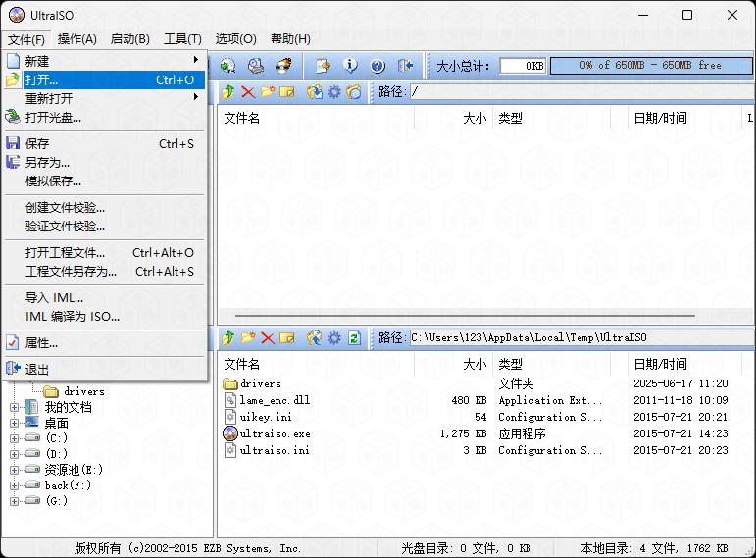Expand the 我的文档 tree node
This screenshot has width=756, height=558.
click(x=15, y=407)
